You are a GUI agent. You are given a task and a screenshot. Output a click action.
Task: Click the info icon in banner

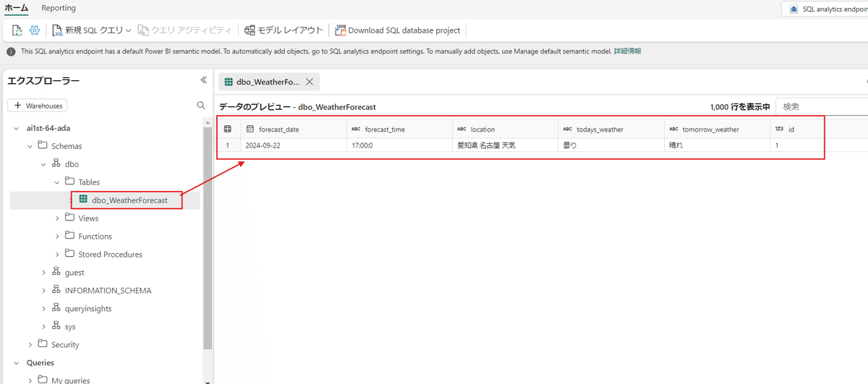(x=11, y=51)
